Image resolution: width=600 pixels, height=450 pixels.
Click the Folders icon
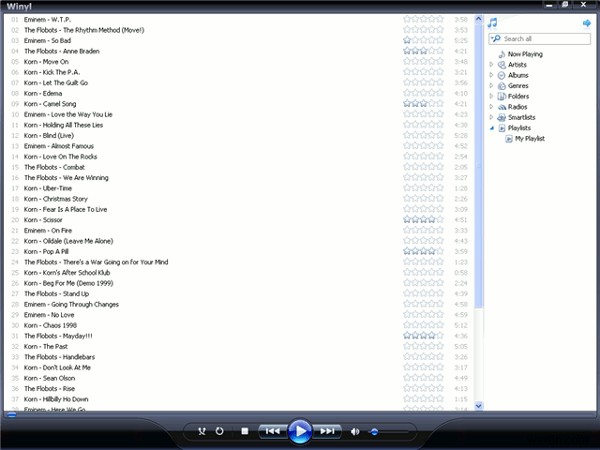[502, 96]
